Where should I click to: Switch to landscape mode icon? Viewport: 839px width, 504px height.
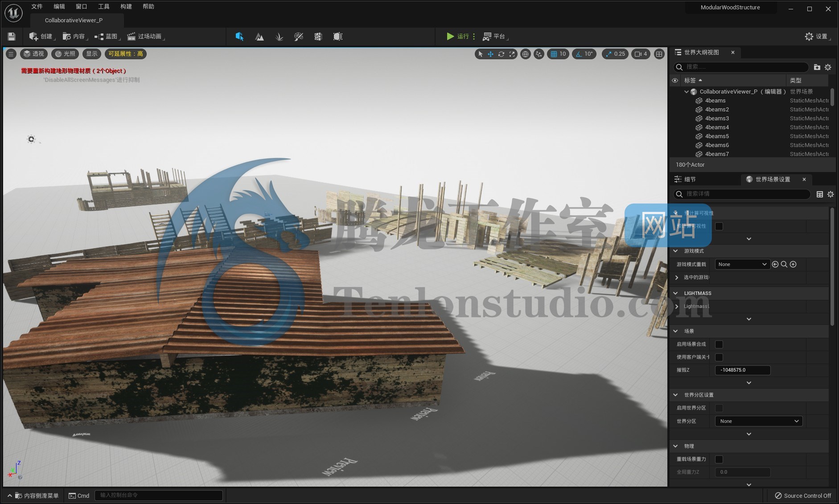[x=259, y=37]
